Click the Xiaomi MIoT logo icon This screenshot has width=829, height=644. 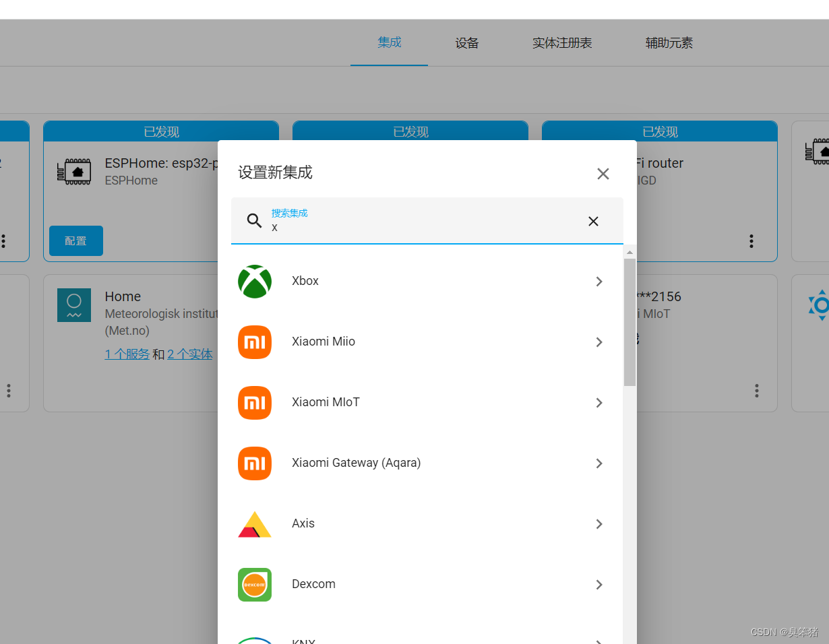pos(255,403)
